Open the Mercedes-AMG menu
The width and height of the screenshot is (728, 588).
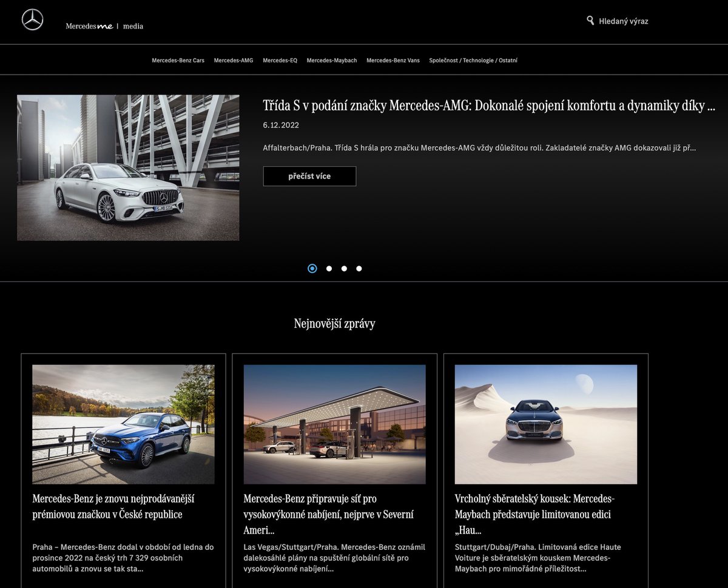coord(234,61)
